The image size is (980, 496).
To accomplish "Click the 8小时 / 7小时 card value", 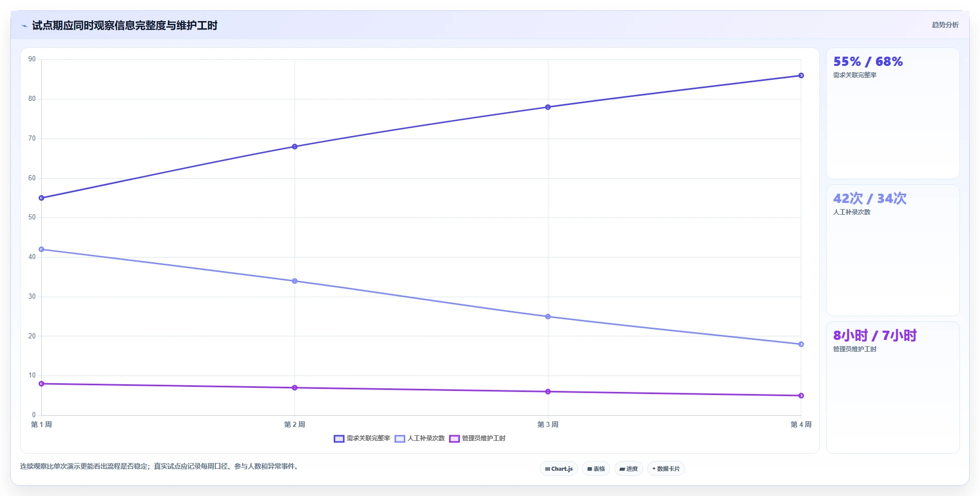I will click(x=875, y=336).
